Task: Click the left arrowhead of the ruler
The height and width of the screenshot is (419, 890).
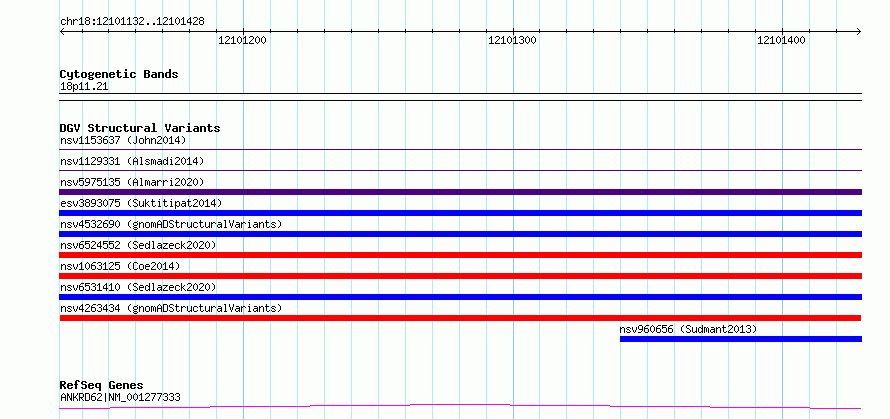Action: pos(63,31)
